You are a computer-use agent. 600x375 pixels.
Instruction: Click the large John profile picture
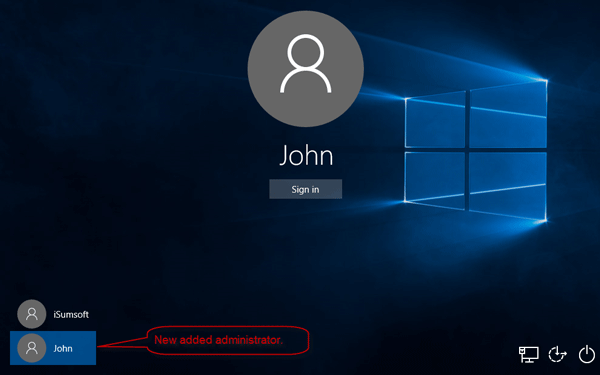point(305,69)
